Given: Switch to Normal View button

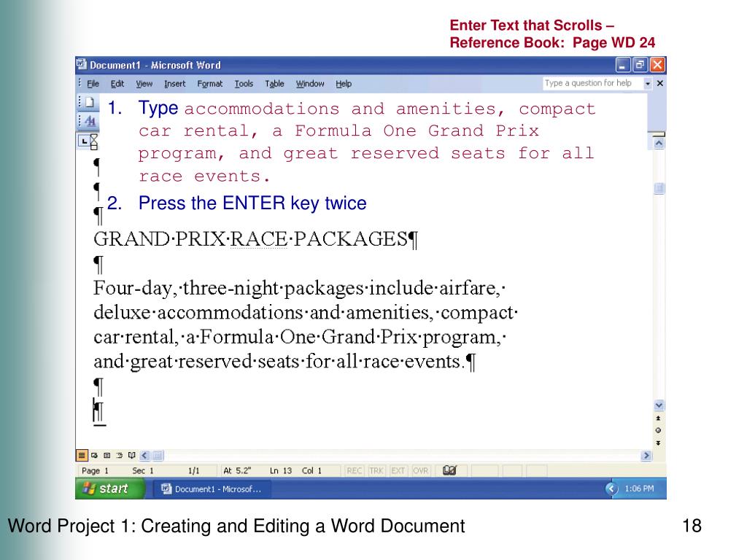Looking at the screenshot, I should 82,456.
